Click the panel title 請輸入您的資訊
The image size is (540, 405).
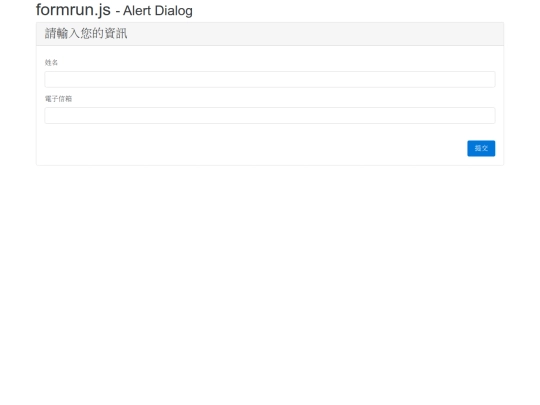pos(86,33)
